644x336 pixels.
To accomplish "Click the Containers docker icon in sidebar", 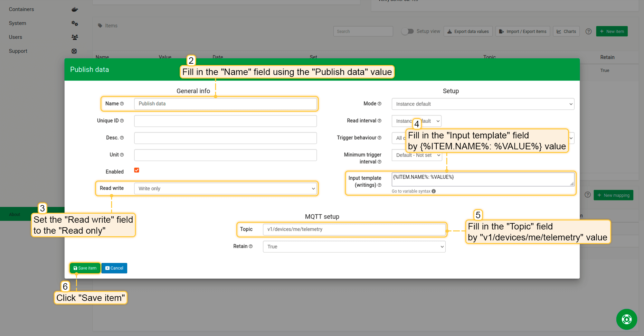I will 75,9.
